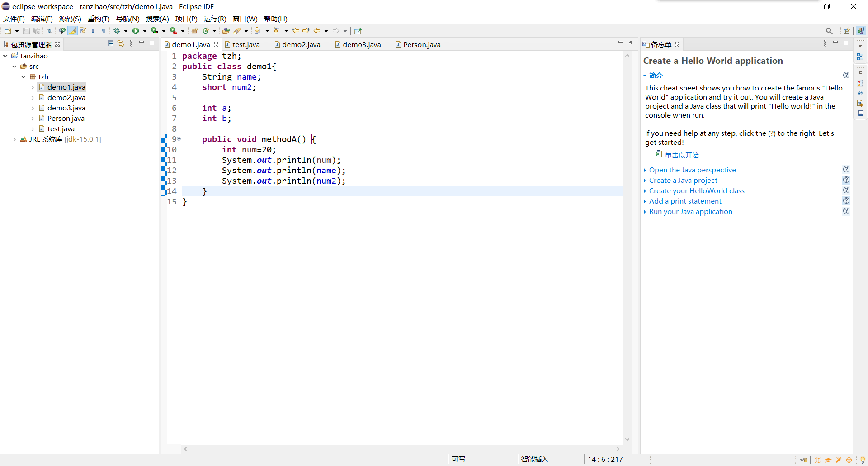Click the editor's horizontal scrollbar track
Image resolution: width=868 pixels, height=466 pixels.
[x=401, y=449]
